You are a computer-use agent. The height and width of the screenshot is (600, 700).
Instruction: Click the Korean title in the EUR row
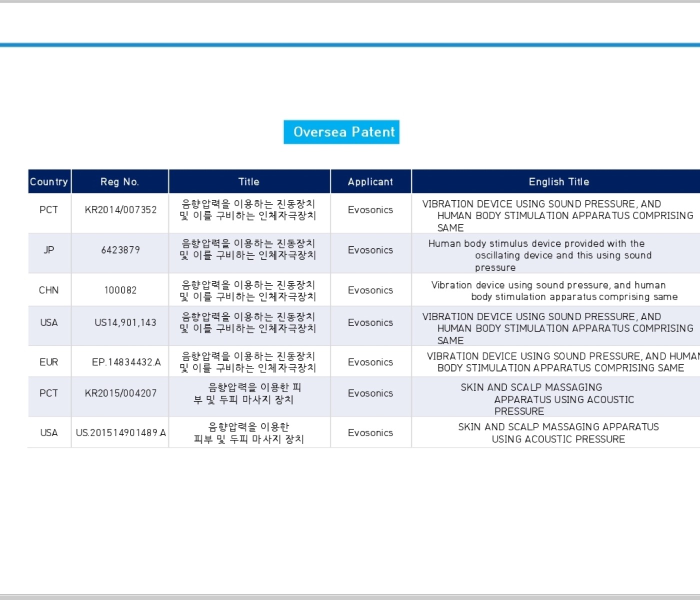(248, 362)
